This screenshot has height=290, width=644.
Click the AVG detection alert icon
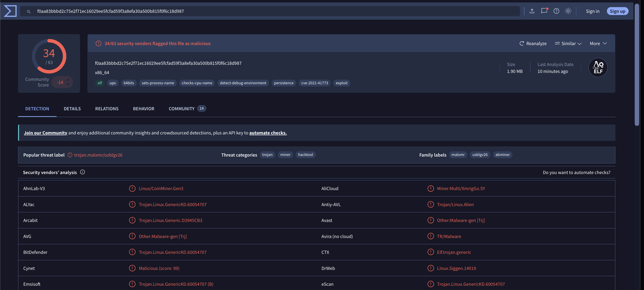coord(132,236)
